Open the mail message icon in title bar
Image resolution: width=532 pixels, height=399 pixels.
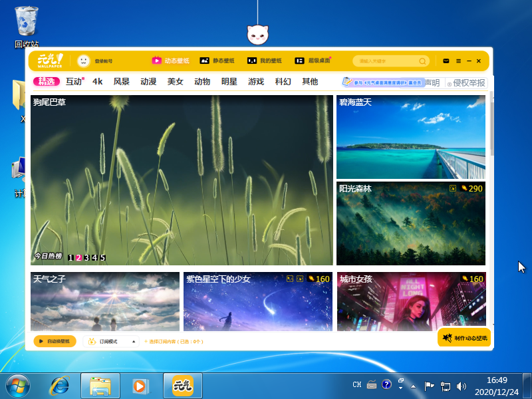tap(446, 61)
